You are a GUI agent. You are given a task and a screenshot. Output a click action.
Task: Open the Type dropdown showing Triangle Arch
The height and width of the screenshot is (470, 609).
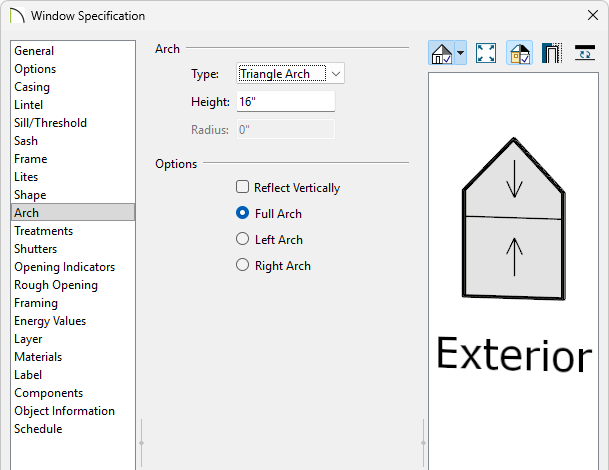click(290, 73)
